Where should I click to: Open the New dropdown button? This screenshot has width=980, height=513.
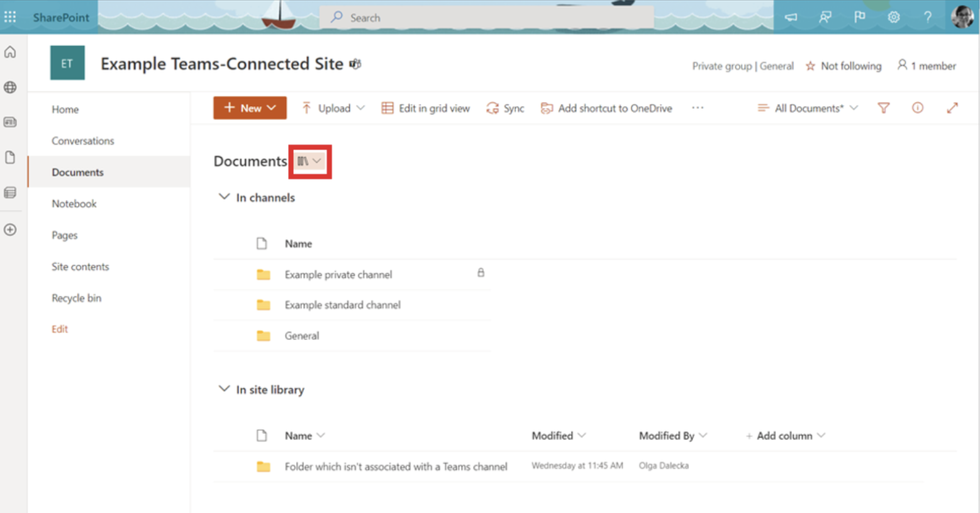pos(250,108)
